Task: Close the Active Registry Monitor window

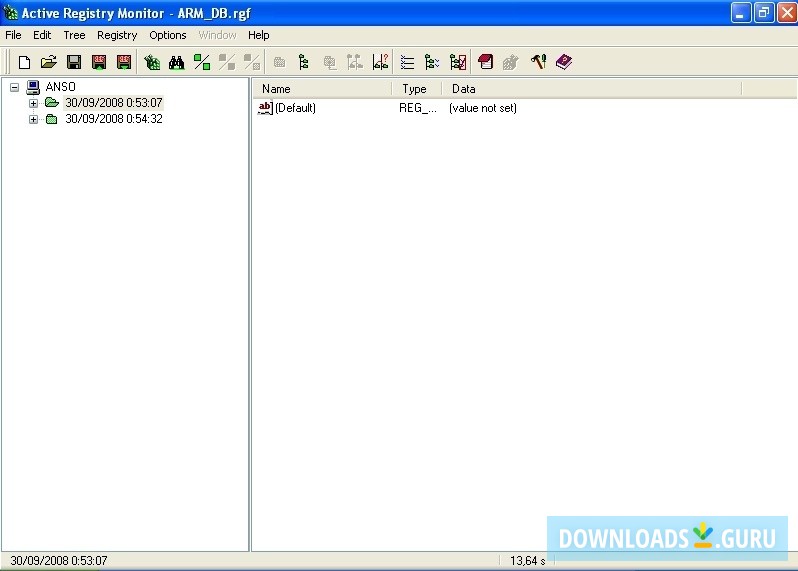Action: click(787, 13)
